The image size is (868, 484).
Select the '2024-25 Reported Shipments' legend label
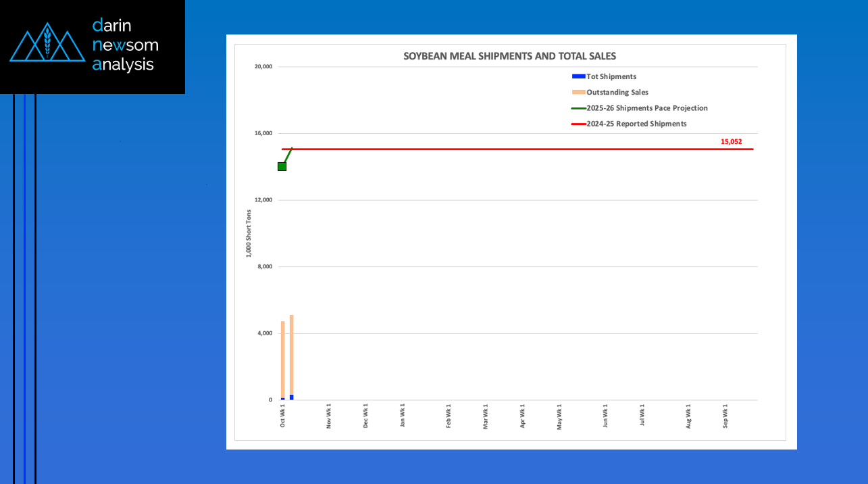(x=636, y=124)
